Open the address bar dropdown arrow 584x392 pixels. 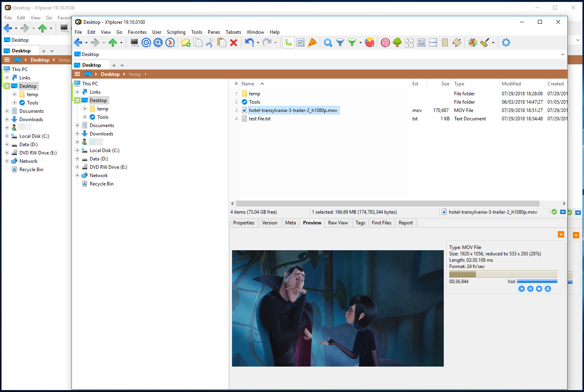[563, 54]
